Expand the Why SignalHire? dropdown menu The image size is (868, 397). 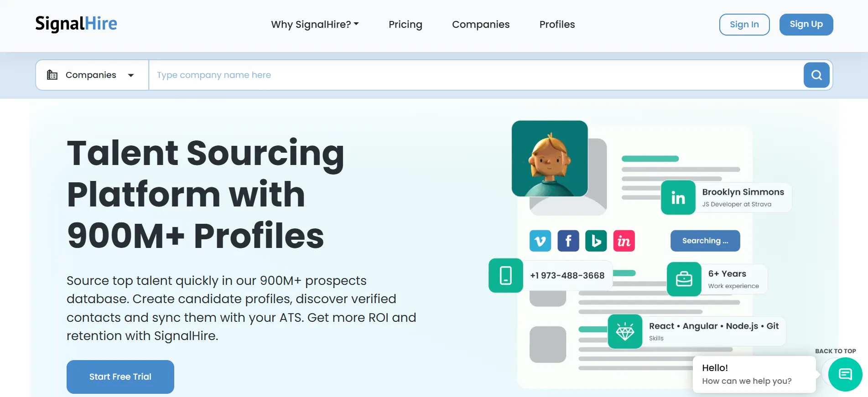(315, 24)
